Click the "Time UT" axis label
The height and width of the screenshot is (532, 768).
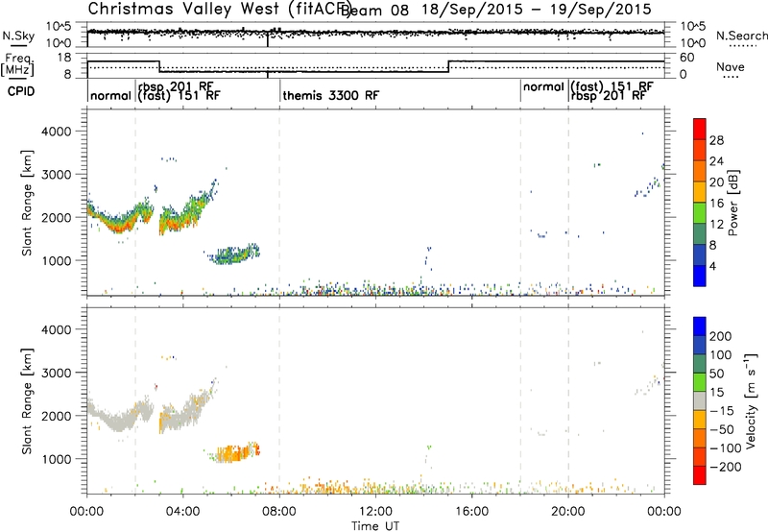coord(375,525)
